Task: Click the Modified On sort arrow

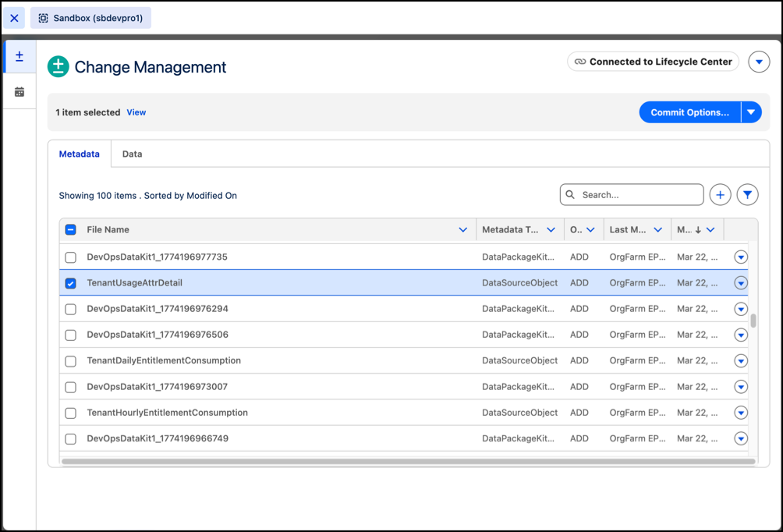Action: pos(698,230)
